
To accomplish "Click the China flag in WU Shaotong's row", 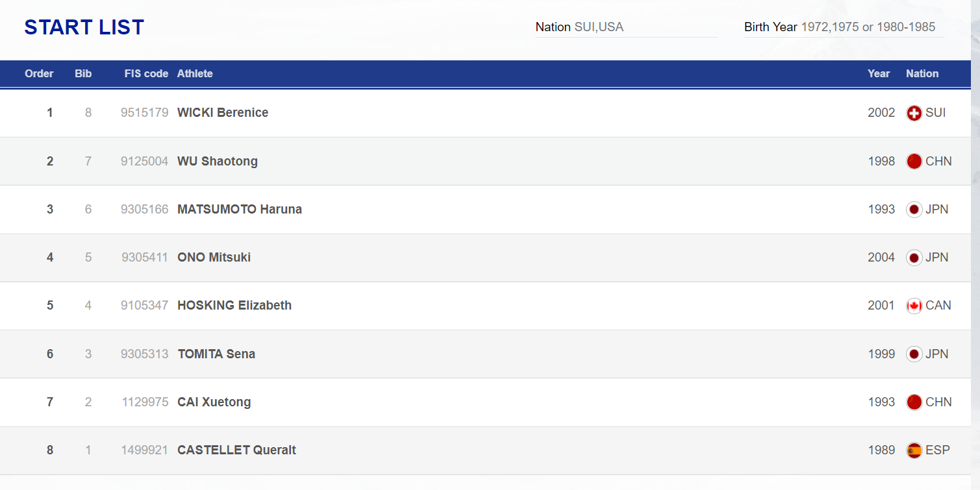I will [914, 161].
